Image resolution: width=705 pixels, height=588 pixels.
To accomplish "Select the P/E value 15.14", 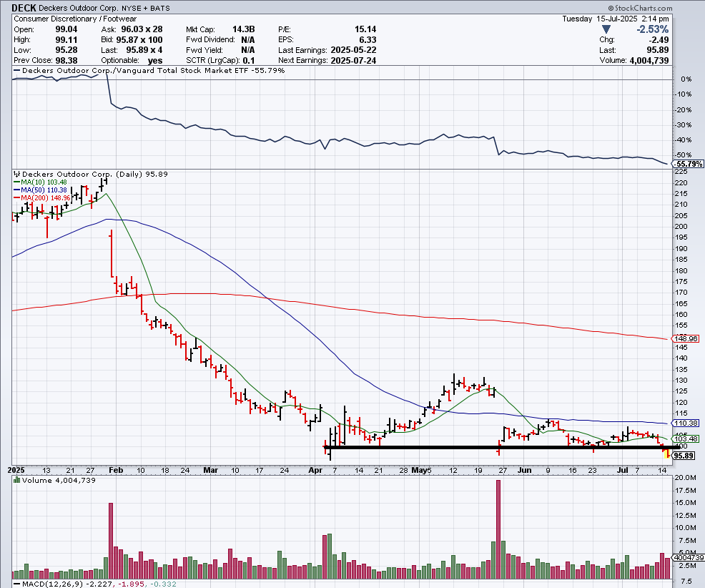I will (365, 29).
